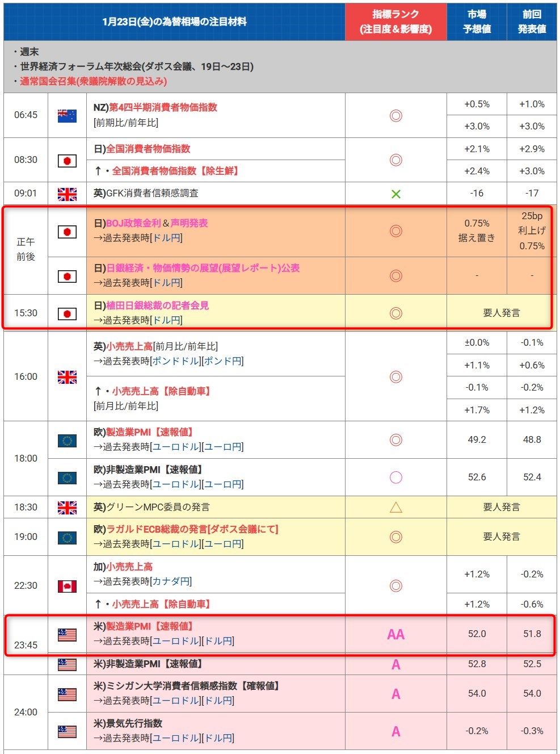Click the US flag beside ミシガン大学消費者信頼感指数
Image resolution: width=560 pixels, height=754 pixels.
pos(67,694)
